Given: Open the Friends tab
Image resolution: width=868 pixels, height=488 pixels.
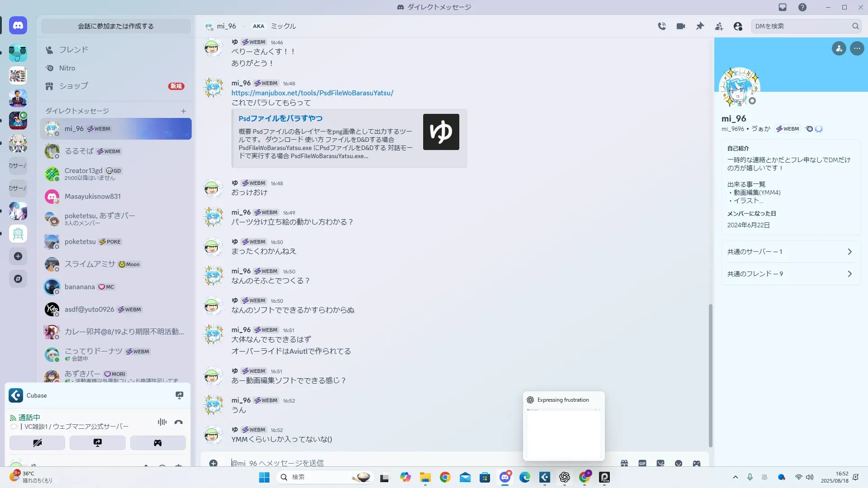Looking at the screenshot, I should point(73,50).
